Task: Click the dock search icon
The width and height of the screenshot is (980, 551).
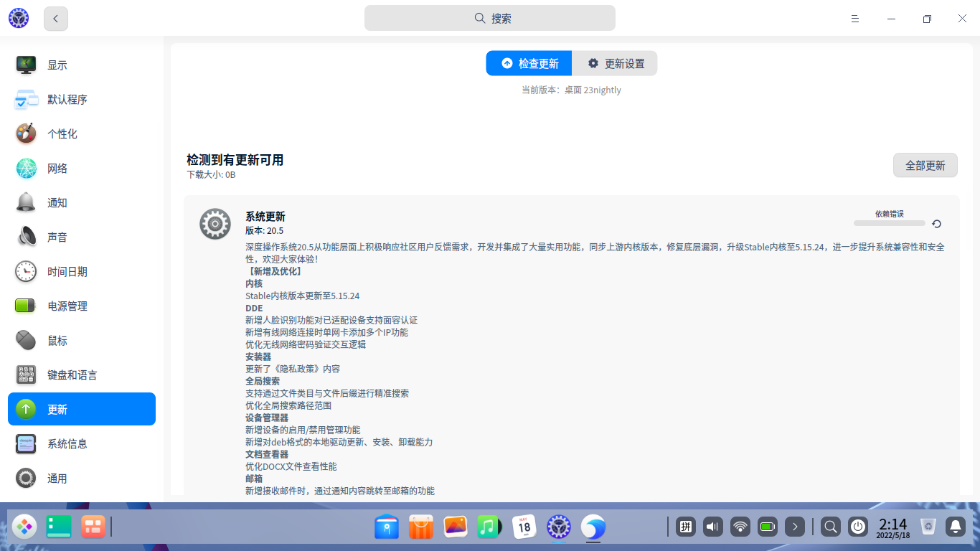Action: [x=831, y=527]
